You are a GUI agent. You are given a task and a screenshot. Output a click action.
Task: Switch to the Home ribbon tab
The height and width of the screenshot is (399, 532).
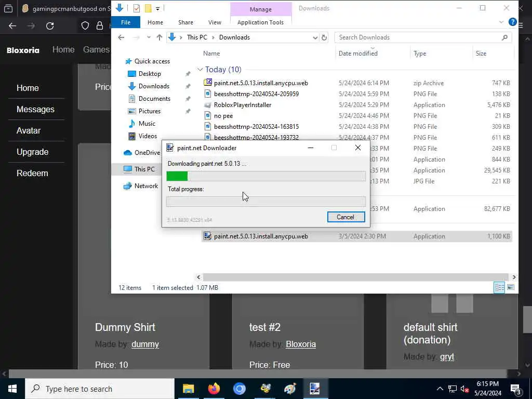155,22
